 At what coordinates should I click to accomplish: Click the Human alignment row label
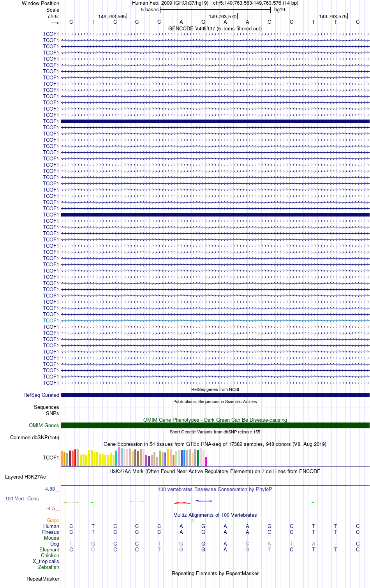pyautogui.click(x=51, y=526)
